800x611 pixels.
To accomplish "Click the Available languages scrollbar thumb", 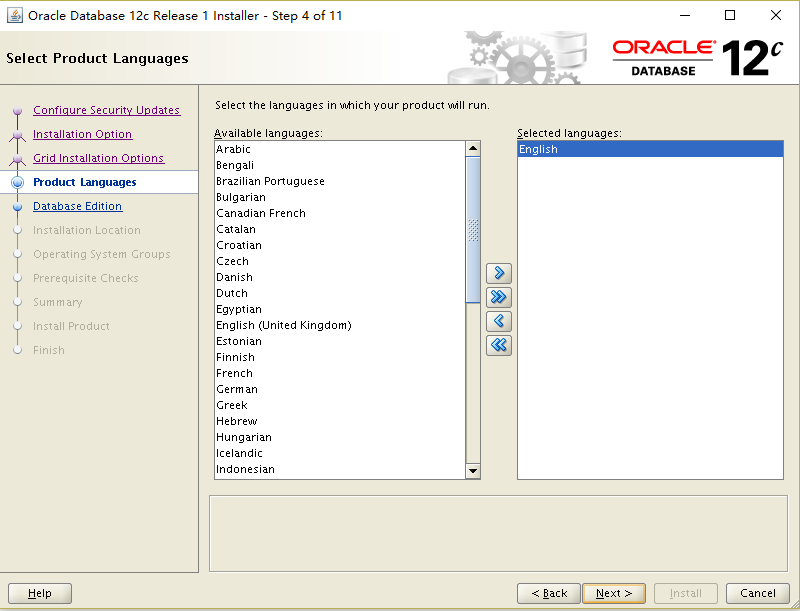I will (x=473, y=230).
